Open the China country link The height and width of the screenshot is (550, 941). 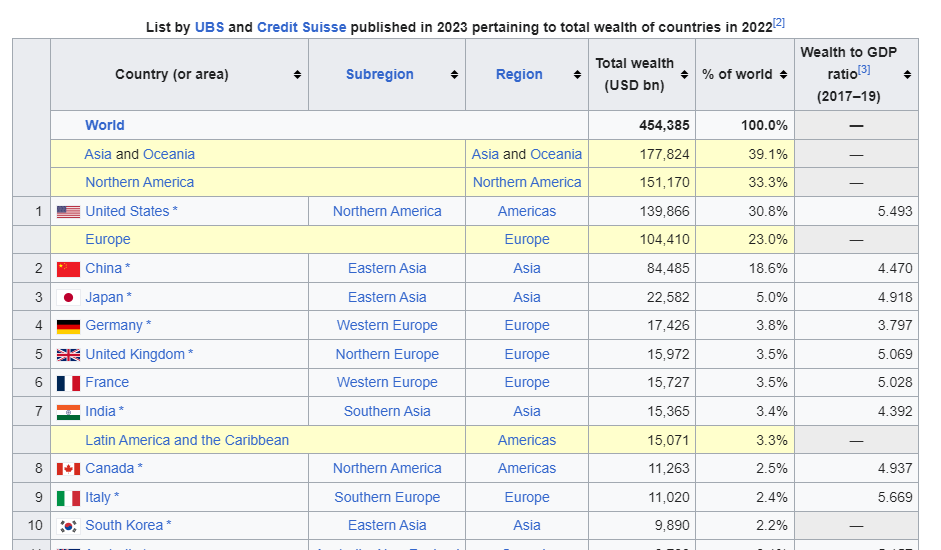(103, 268)
